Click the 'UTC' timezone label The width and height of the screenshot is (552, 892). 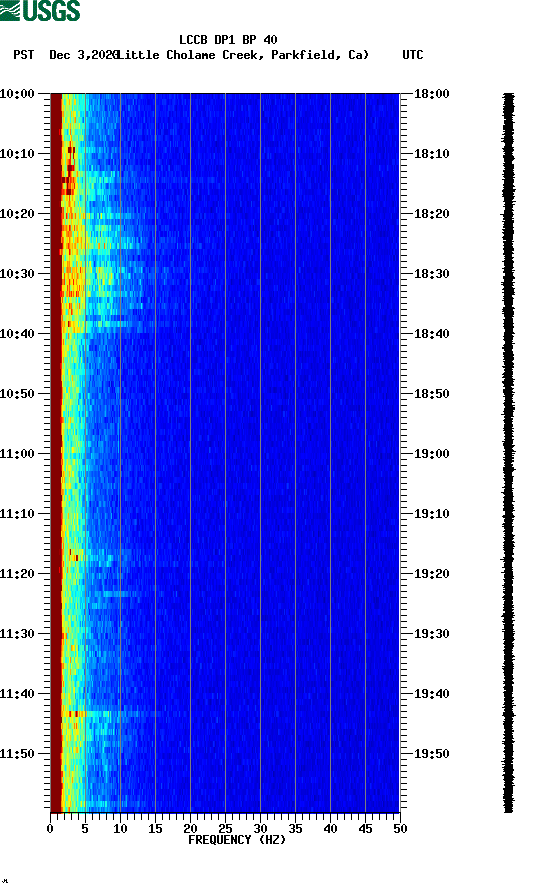[413, 55]
